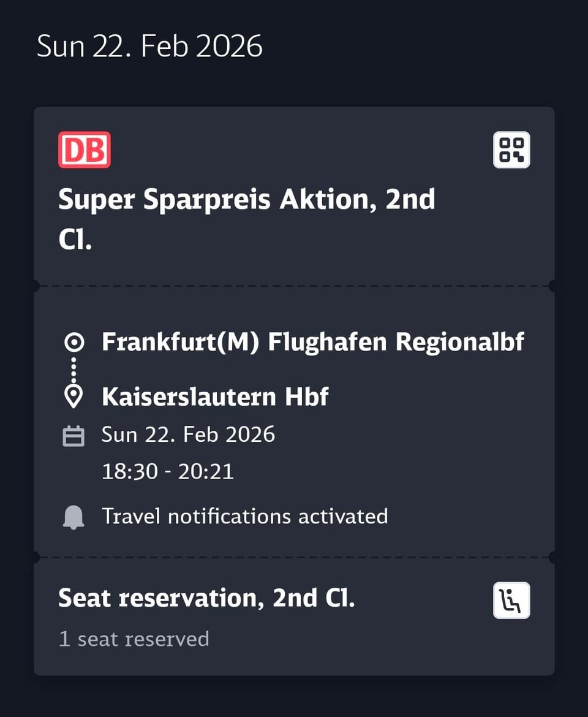Tap the Sun 22. Feb 2026 page header
Screen dimensions: 588x717
click(149, 47)
